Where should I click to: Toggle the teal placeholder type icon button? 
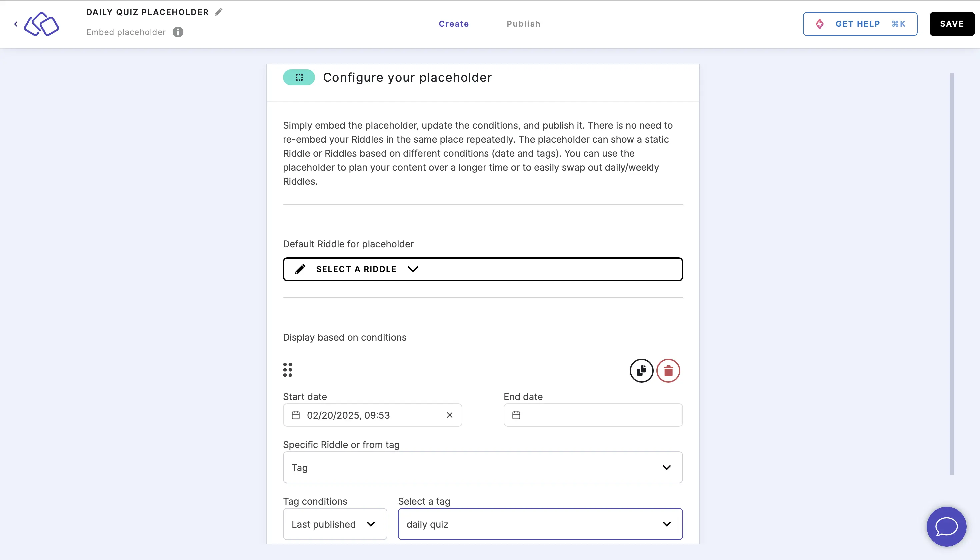(x=299, y=77)
